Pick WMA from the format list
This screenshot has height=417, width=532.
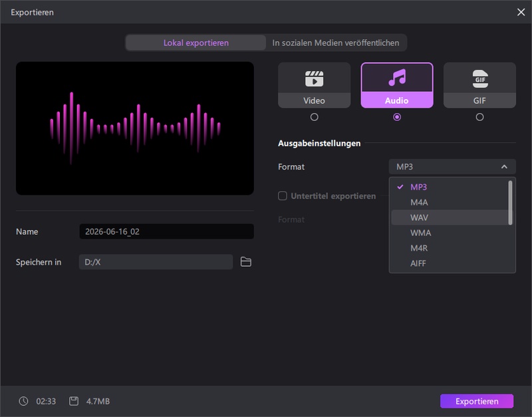coord(450,233)
